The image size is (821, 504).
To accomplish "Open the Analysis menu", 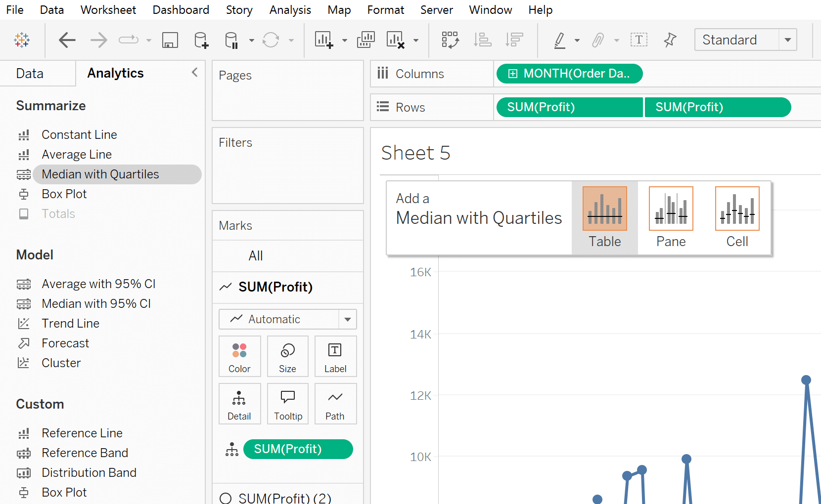I will click(290, 10).
